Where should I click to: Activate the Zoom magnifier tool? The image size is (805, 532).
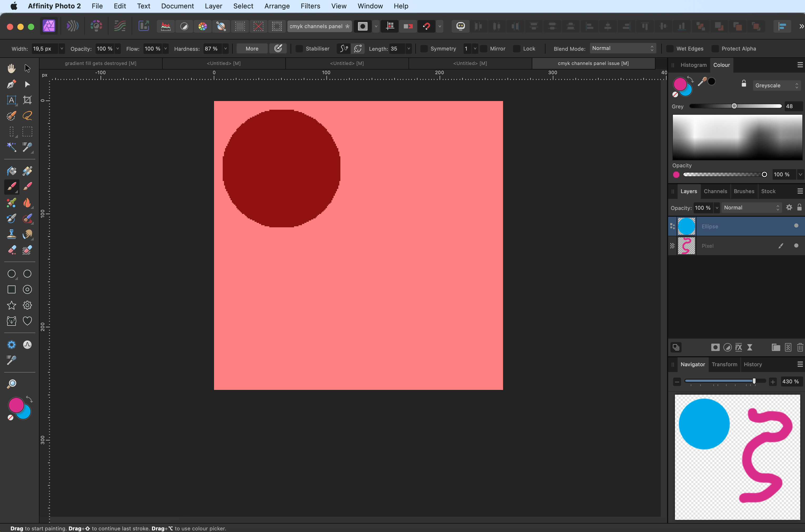(x=11, y=384)
